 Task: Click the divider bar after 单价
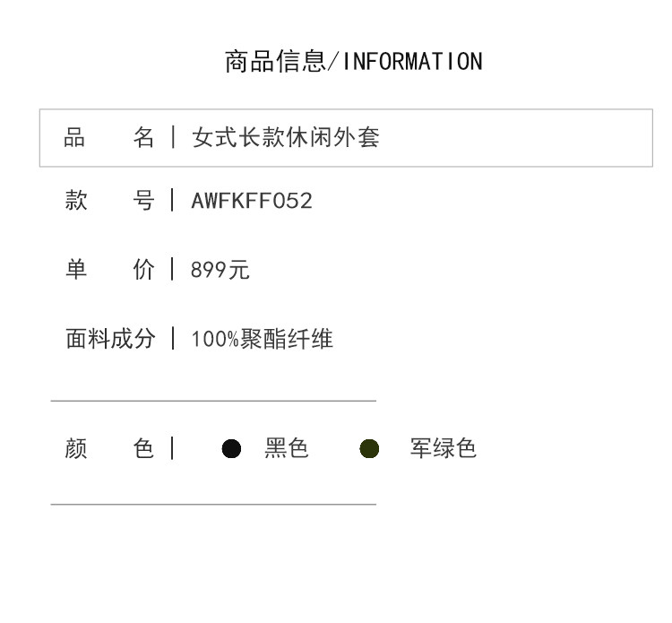coord(172,269)
